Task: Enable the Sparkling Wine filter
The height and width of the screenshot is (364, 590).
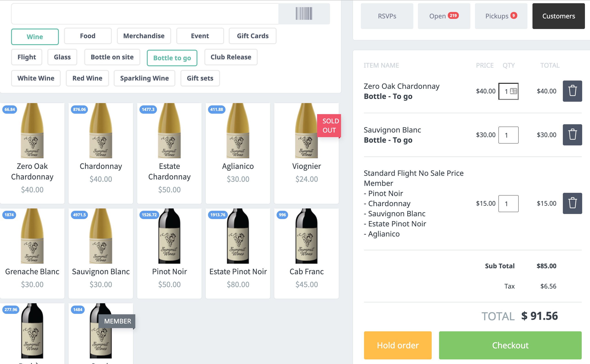Action: (x=144, y=78)
